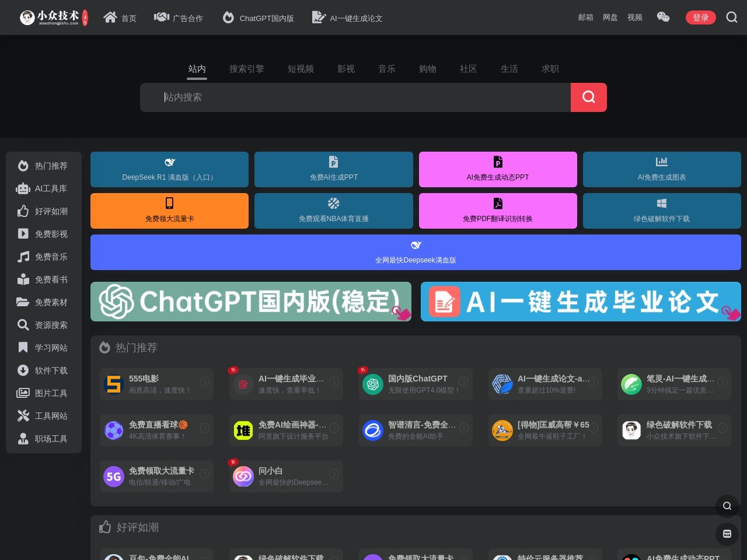Image resolution: width=747 pixels, height=560 pixels.
Task: Click the 学习网站 bookmark icon in sidebar
Action: point(23,348)
